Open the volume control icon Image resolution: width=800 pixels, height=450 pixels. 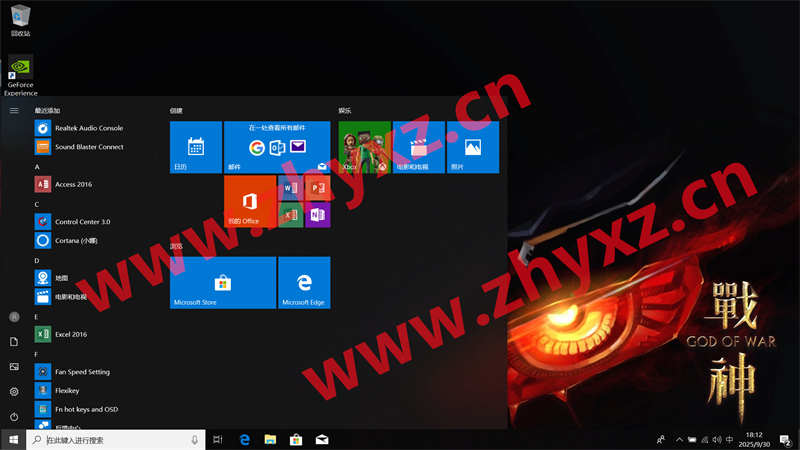coord(717,439)
